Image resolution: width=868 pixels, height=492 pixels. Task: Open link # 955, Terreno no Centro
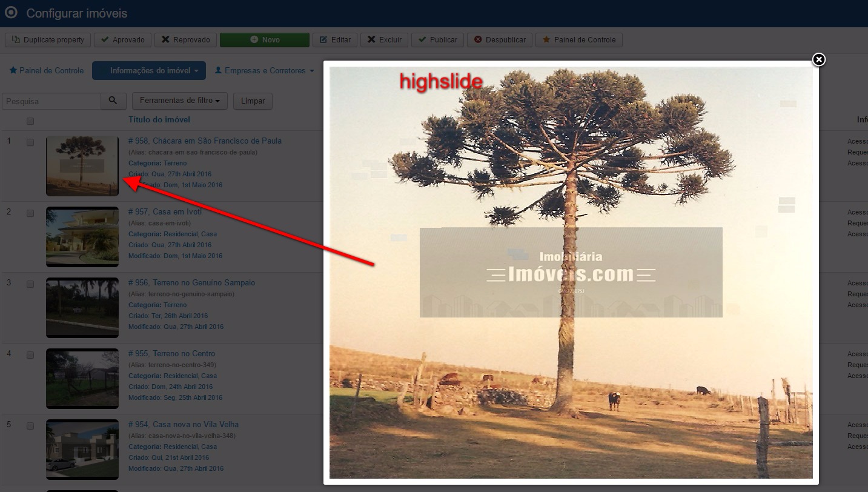coord(171,354)
